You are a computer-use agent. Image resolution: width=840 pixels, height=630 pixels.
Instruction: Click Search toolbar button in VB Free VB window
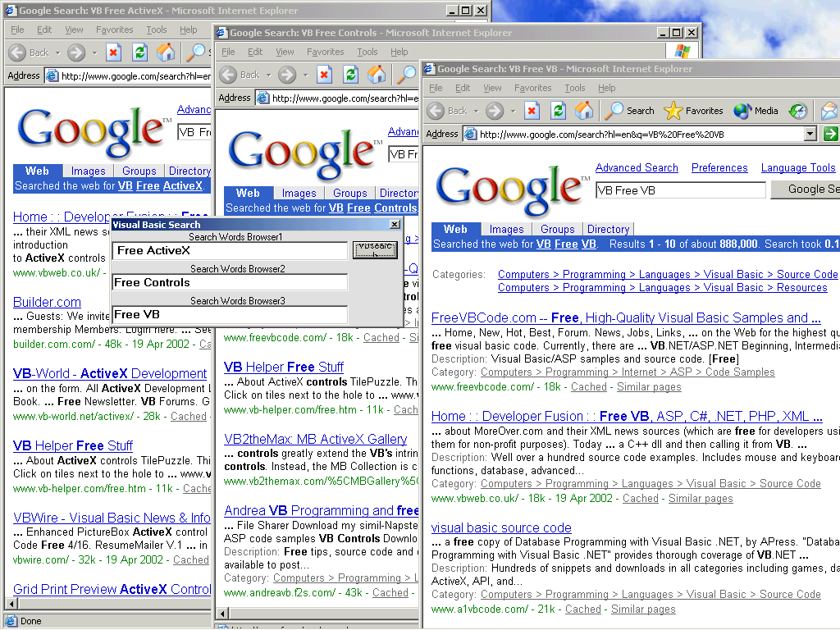coord(629,111)
